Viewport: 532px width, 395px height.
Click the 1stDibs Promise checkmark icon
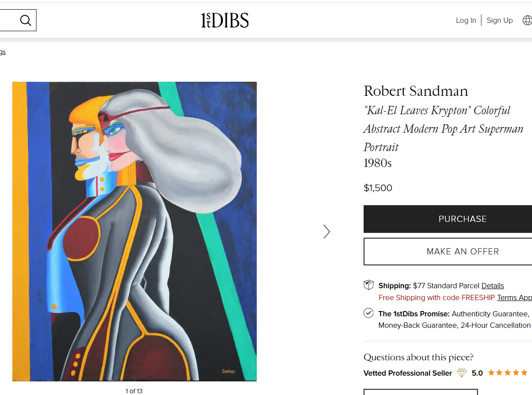pos(368,313)
